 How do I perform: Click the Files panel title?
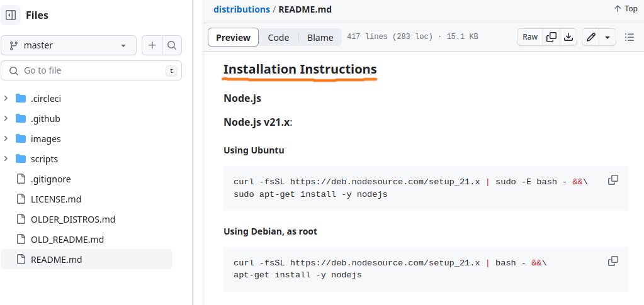37,15
